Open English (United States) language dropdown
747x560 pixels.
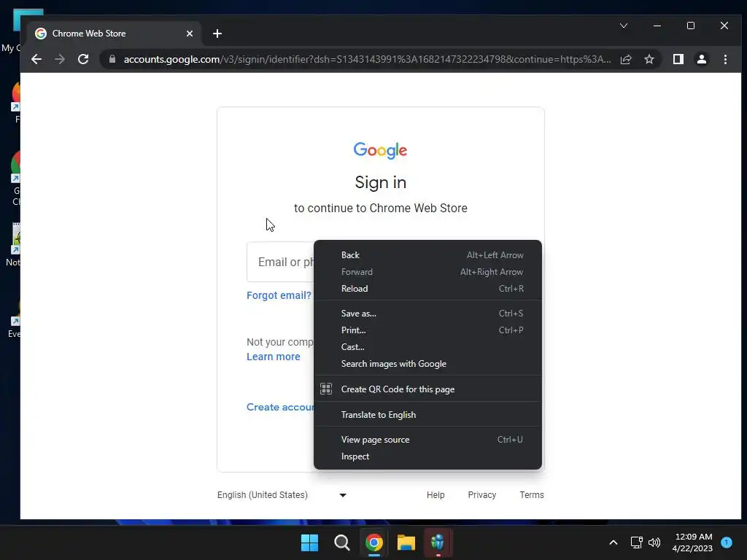tap(282, 495)
